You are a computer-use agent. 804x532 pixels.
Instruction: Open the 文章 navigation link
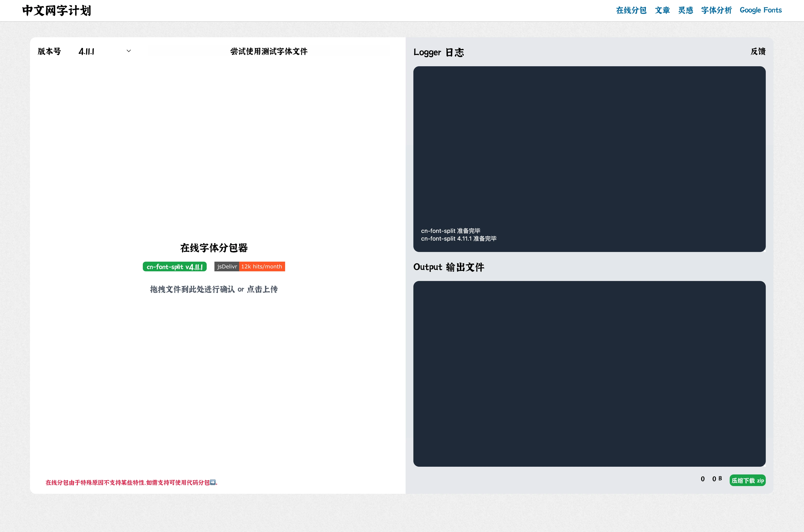tap(662, 10)
